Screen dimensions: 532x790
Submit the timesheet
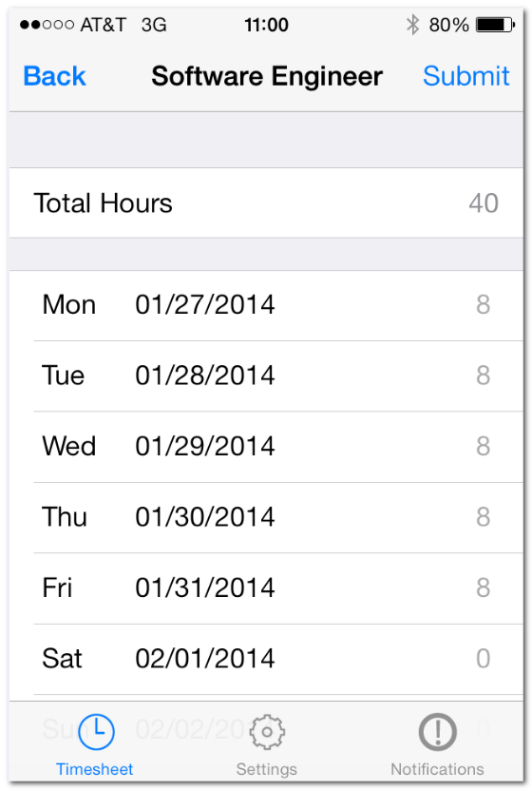coord(466,76)
